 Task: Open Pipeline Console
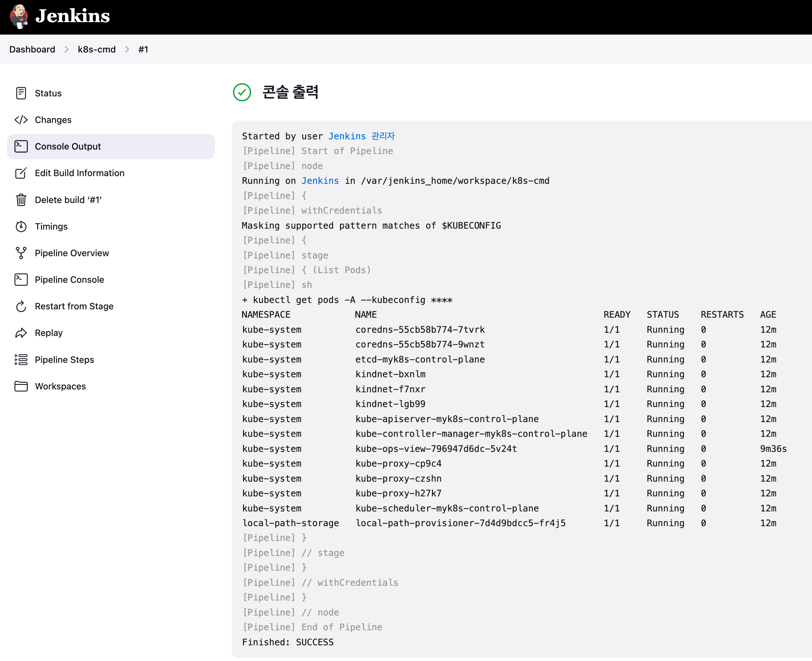pyautogui.click(x=111, y=280)
